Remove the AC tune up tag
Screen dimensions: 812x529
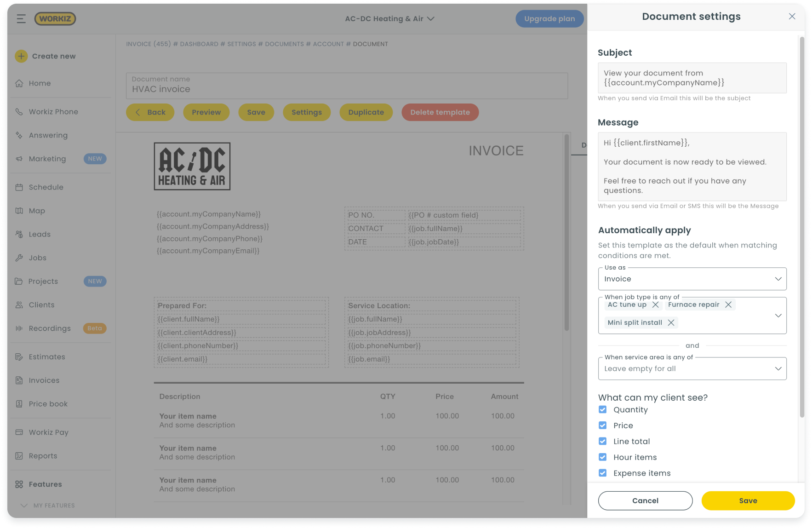click(656, 305)
